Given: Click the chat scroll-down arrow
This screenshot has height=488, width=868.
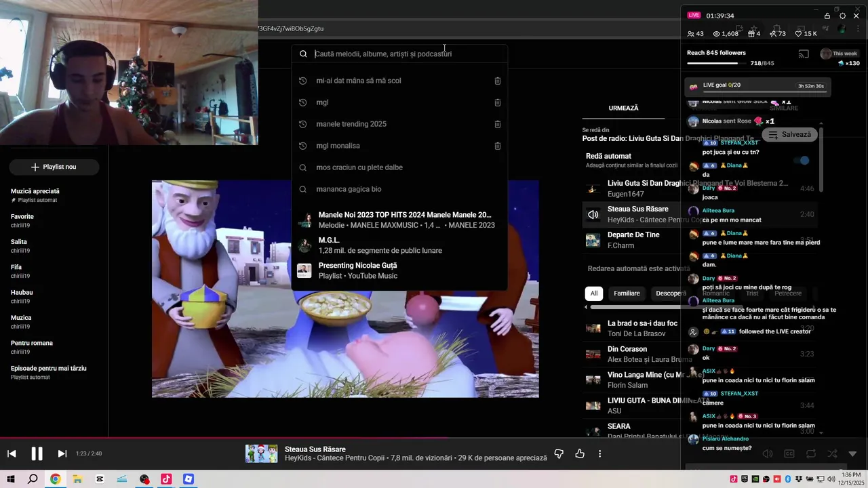Looking at the screenshot, I should [x=821, y=432].
